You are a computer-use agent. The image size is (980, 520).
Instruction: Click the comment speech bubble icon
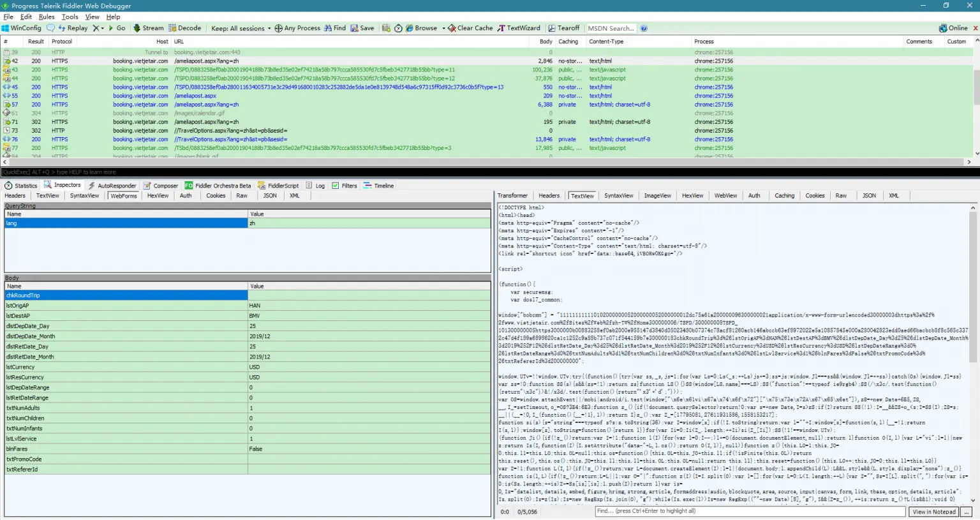[x=50, y=28]
